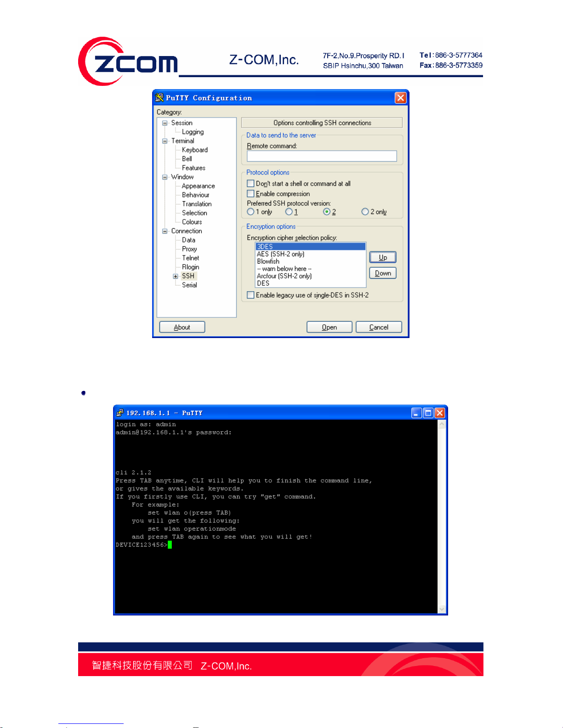Expand the SSH category tree node
This screenshot has height=728, width=563.
click(176, 276)
